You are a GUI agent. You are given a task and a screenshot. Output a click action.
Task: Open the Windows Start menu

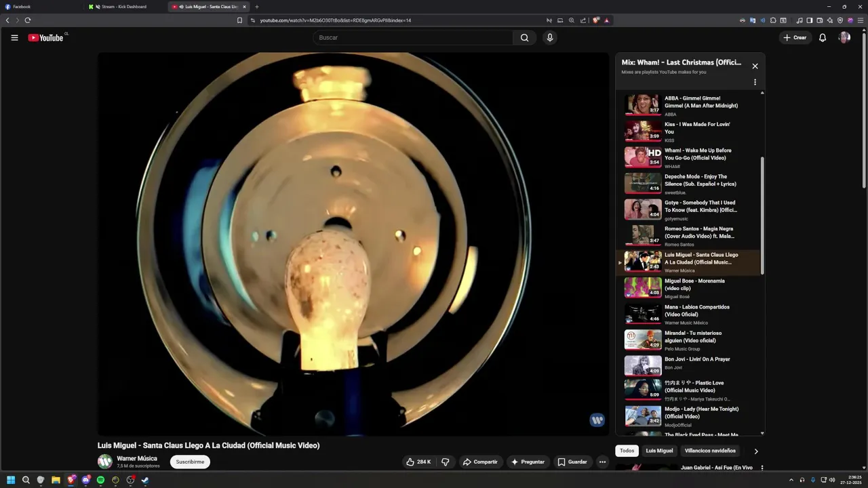11,480
